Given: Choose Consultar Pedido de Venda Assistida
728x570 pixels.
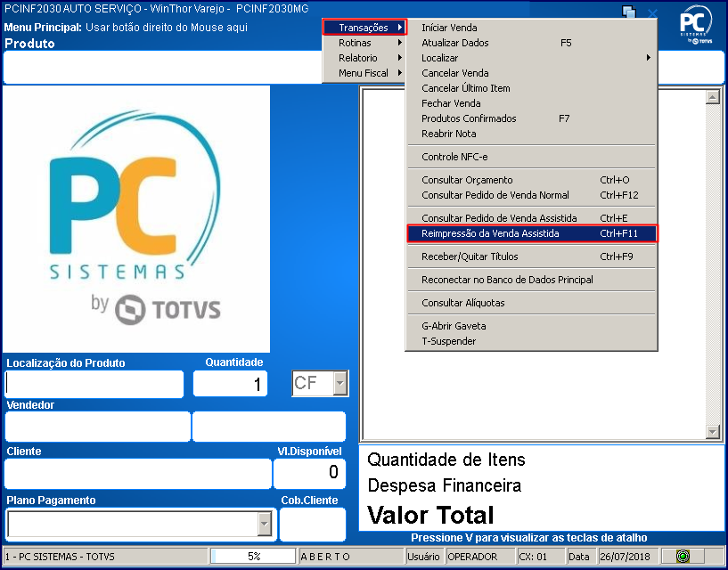Looking at the screenshot, I should [x=531, y=218].
